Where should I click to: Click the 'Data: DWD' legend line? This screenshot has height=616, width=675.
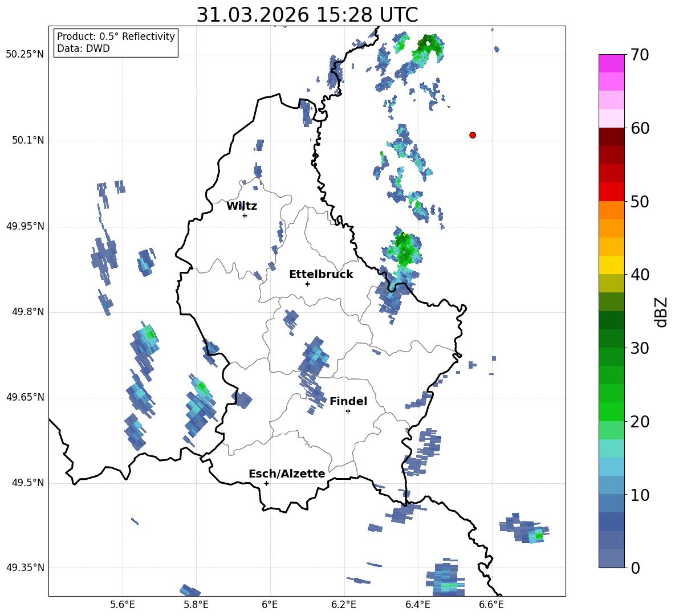83,48
